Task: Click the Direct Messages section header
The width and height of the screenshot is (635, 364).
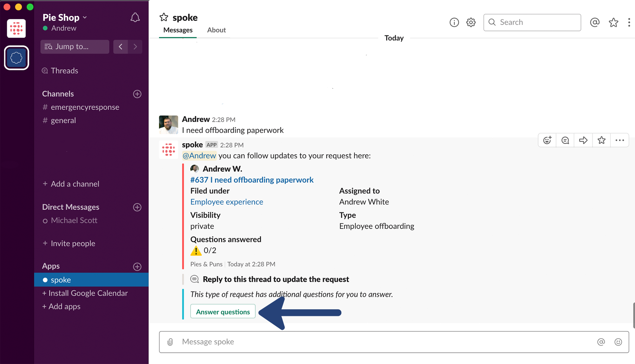Action: (x=70, y=207)
